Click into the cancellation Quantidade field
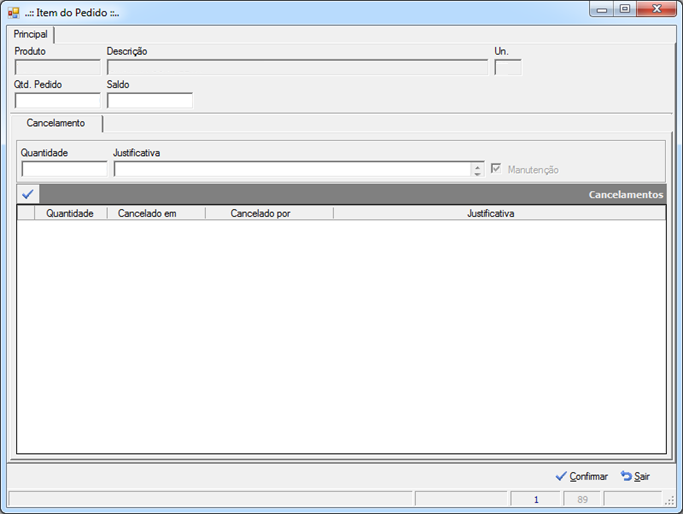683x514 pixels. click(64, 169)
